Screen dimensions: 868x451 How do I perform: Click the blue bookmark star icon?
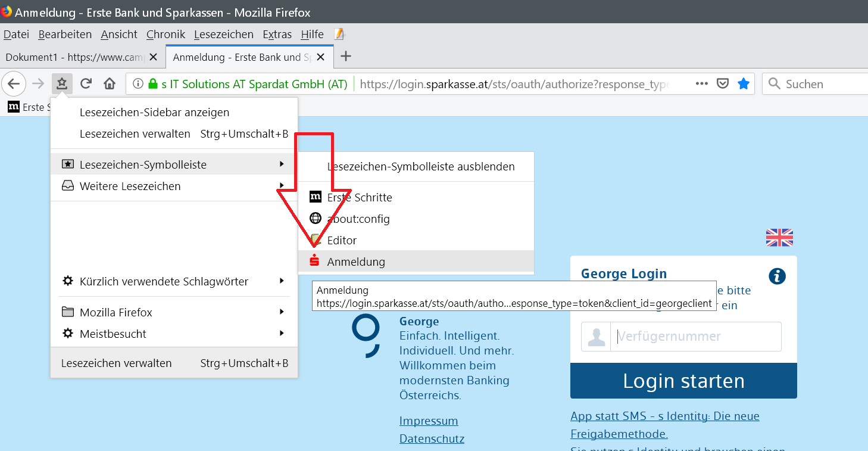coord(743,84)
